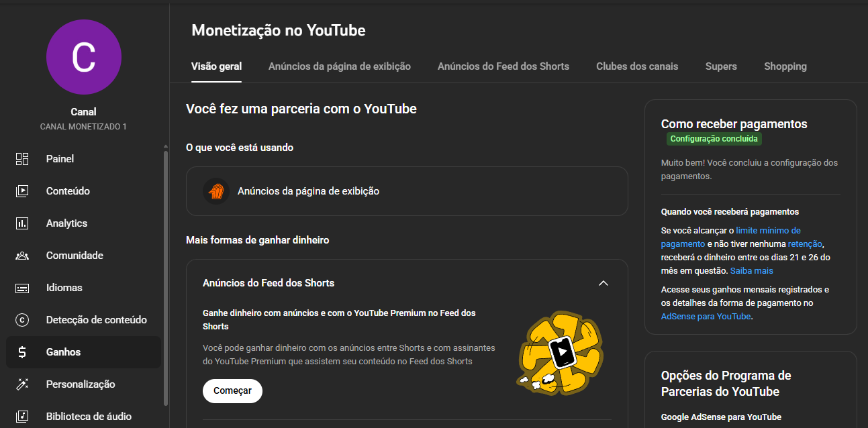The width and height of the screenshot is (868, 428).
Task: Click the Painel dashboard icon
Action: 22,159
